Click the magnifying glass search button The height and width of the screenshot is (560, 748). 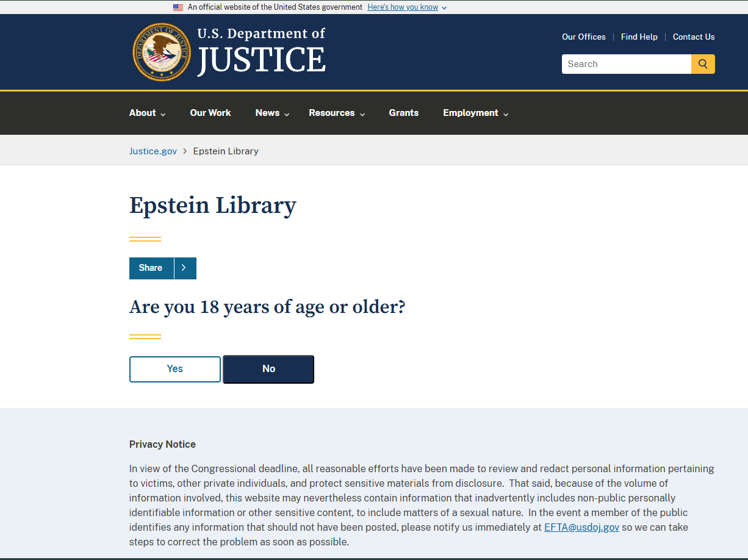(x=703, y=64)
